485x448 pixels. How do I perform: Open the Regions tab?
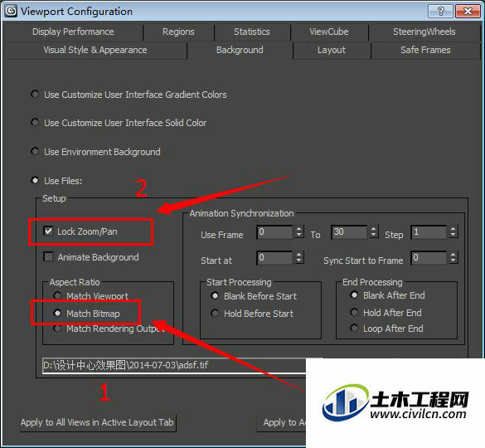click(x=178, y=32)
